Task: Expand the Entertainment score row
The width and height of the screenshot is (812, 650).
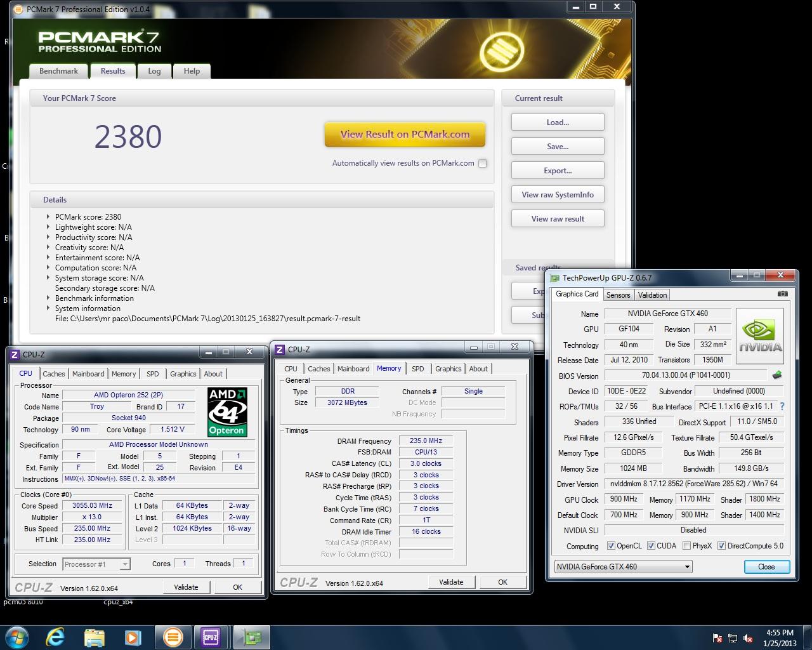Action: pyautogui.click(x=48, y=257)
